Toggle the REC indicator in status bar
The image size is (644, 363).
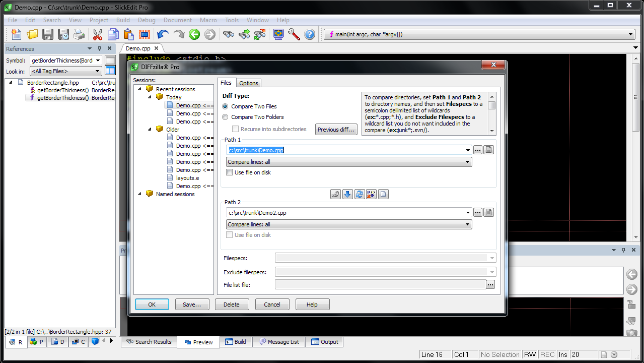pyautogui.click(x=547, y=354)
